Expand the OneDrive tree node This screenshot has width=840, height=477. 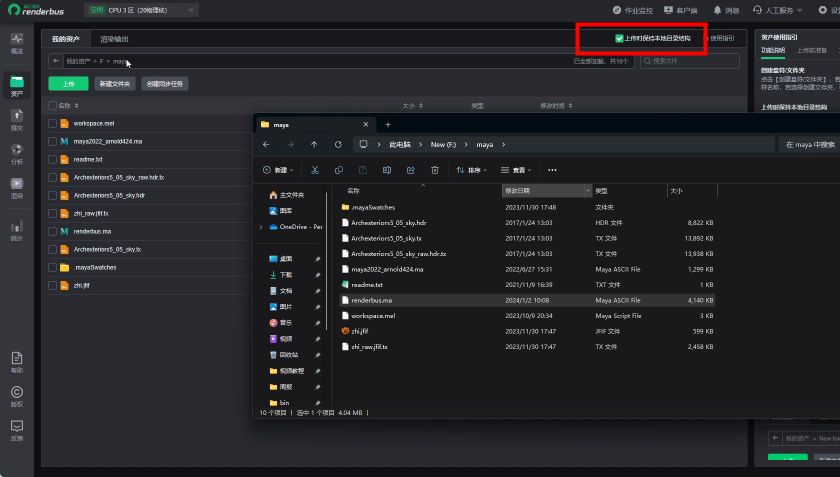point(261,227)
